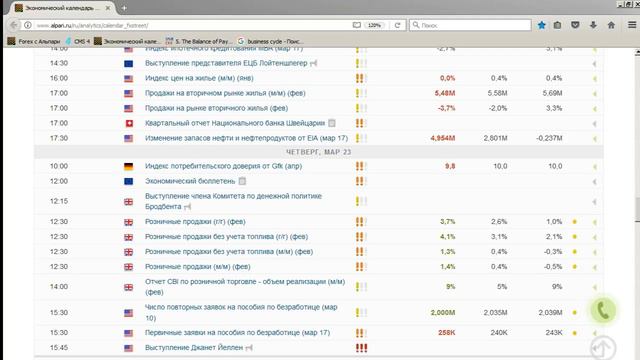This screenshot has height=360, width=640.
Task: Open The Balance of Pay bookmark
Action: [x=199, y=41]
